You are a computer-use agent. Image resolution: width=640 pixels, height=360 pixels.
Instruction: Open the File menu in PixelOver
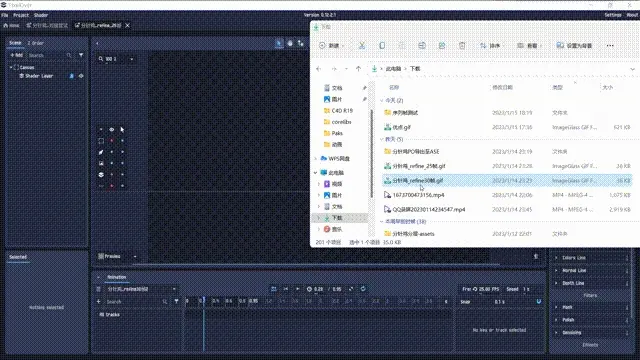point(5,15)
